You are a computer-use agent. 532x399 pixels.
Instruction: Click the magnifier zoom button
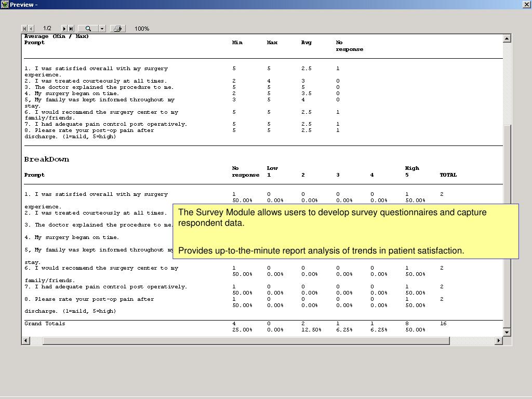88,29
